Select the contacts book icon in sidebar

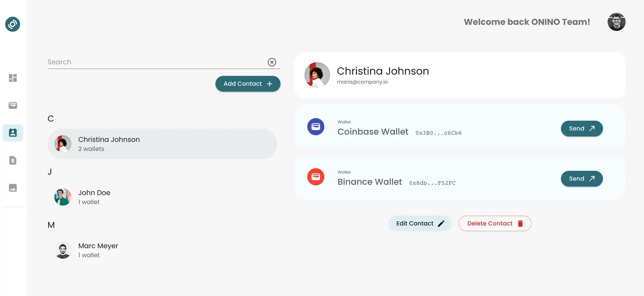[13, 133]
